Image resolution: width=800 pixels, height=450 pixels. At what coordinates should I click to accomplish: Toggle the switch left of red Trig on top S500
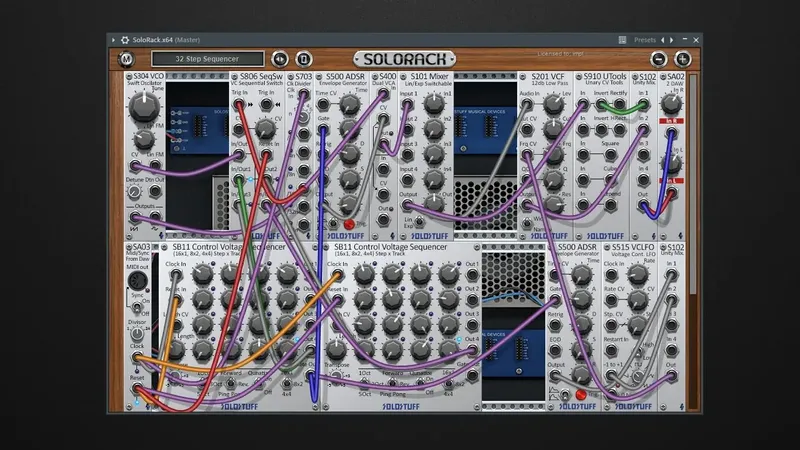[x=332, y=223]
